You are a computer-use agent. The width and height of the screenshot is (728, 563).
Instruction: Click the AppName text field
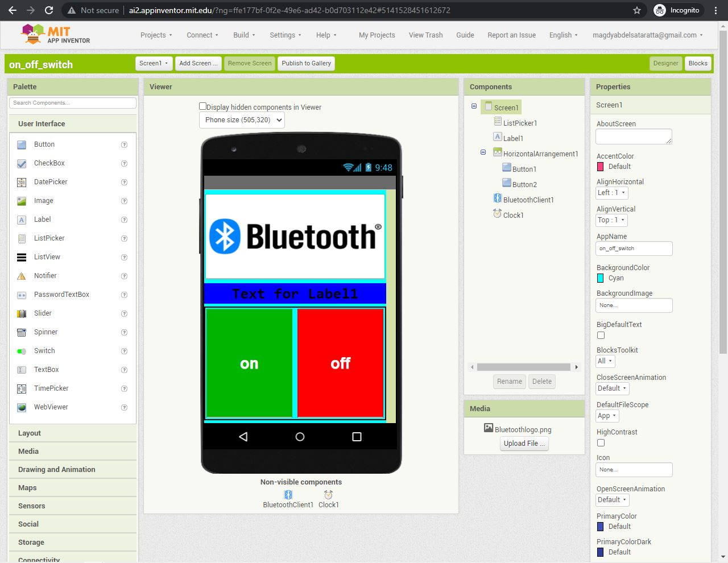coord(634,249)
